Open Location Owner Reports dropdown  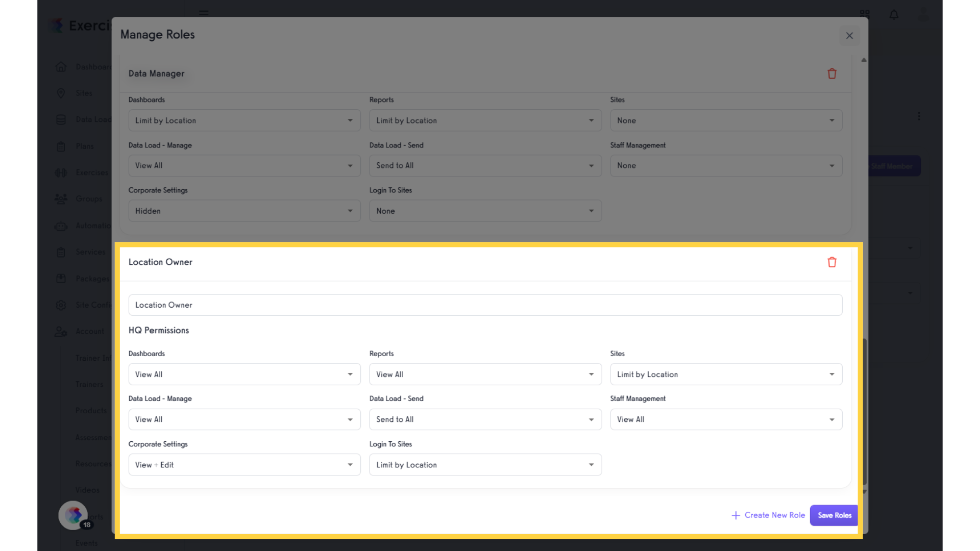click(x=485, y=374)
